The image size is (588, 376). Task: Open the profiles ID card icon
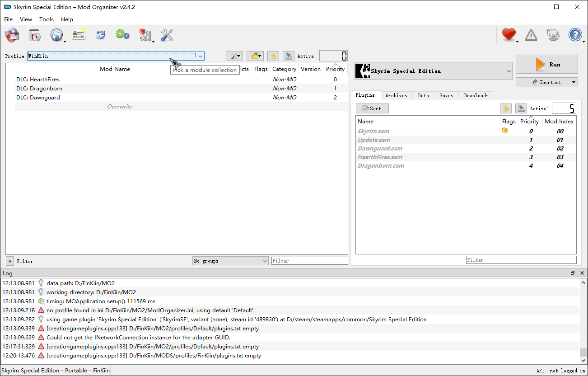(79, 35)
